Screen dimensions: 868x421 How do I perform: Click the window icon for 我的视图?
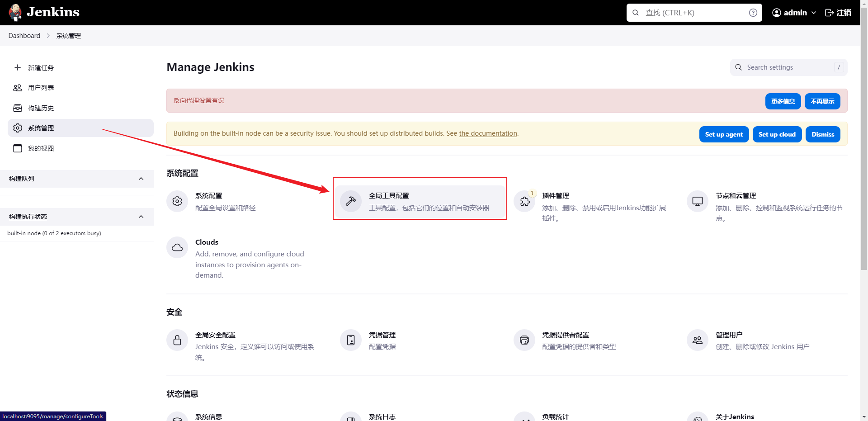point(18,148)
